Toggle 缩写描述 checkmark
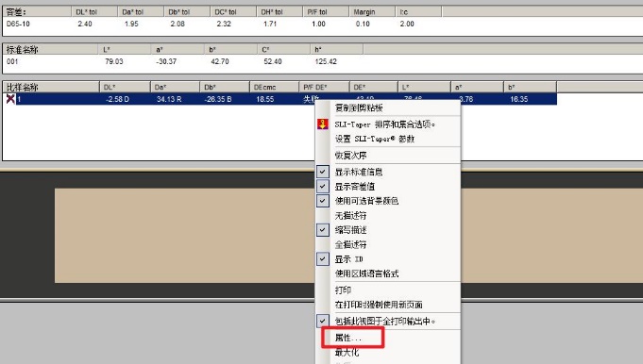The image size is (643, 364). pos(323,230)
